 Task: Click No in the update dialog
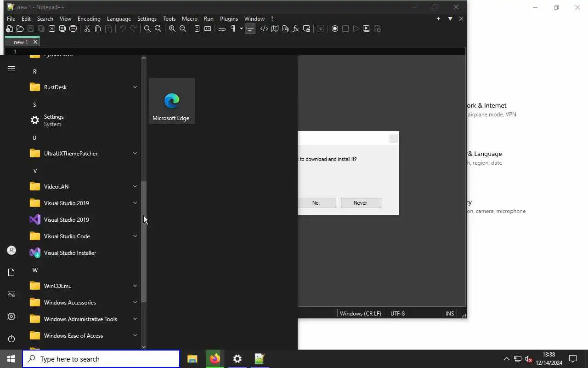(x=315, y=203)
